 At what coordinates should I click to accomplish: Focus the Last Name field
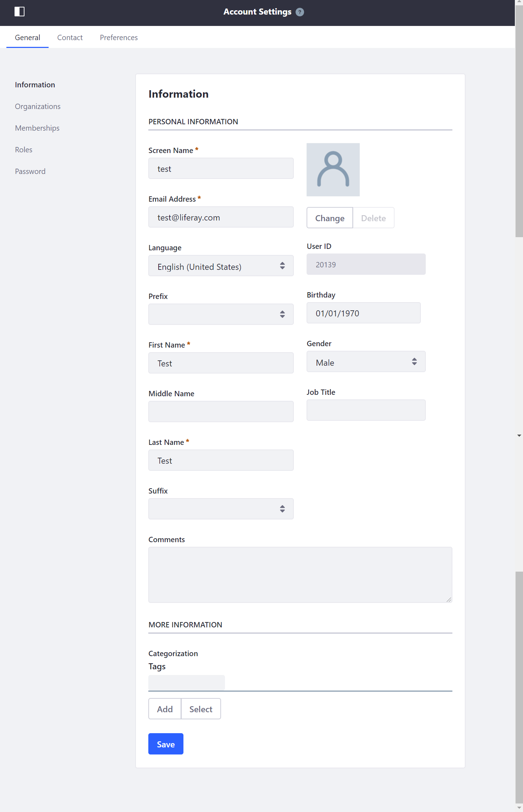click(221, 460)
